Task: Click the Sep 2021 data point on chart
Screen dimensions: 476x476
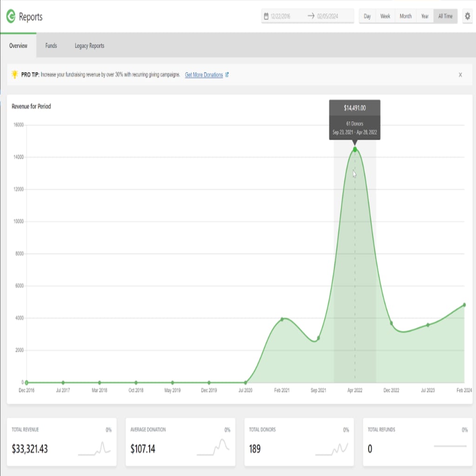Action: pyautogui.click(x=318, y=338)
